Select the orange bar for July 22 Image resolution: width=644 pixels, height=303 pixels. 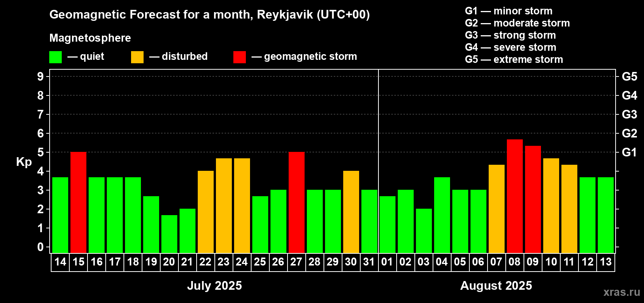coord(206,212)
